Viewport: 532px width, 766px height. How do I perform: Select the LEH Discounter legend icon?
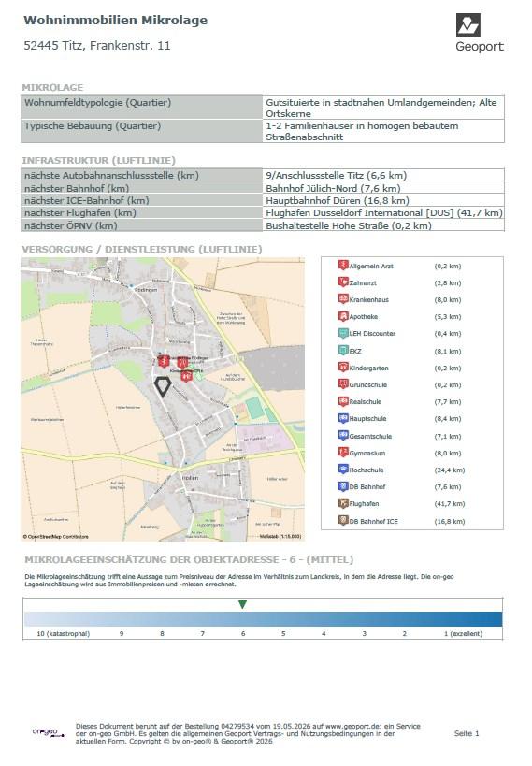click(343, 333)
